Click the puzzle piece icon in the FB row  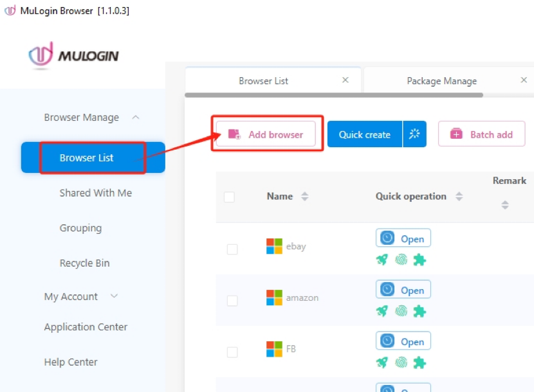419,362
